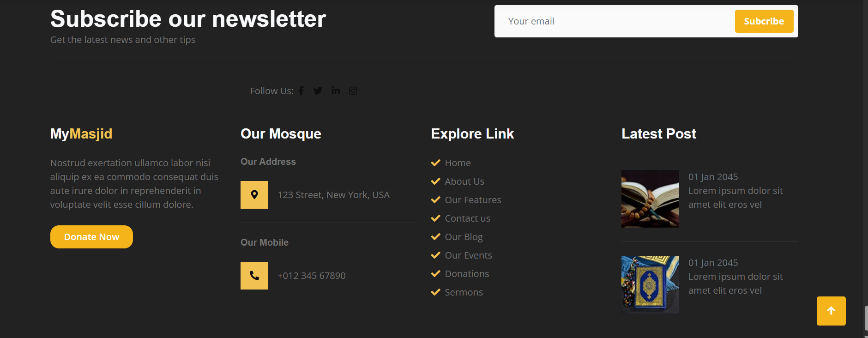The image size is (868, 338).
Task: Go to the About Us link
Action: tap(464, 181)
